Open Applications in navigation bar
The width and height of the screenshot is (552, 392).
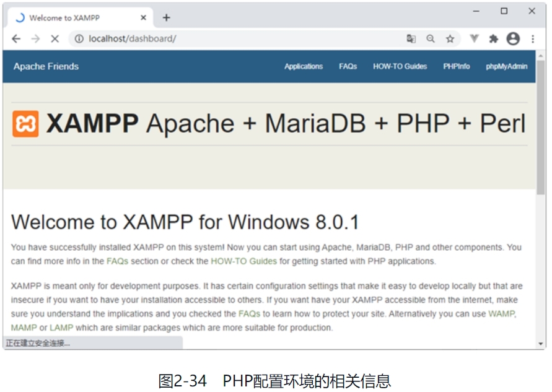(x=304, y=66)
